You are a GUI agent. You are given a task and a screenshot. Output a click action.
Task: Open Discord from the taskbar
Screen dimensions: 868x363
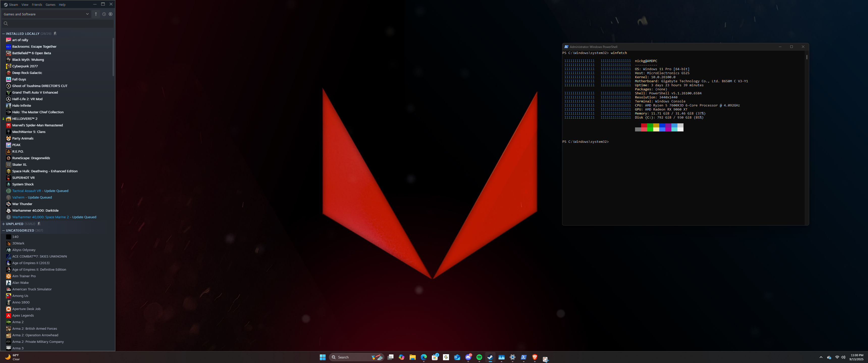[468, 357]
